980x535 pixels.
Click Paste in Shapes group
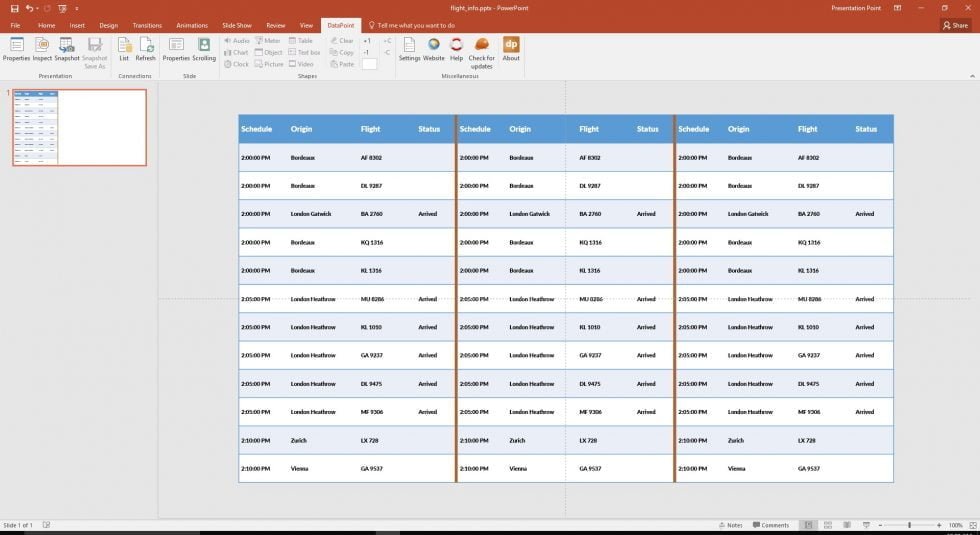(x=342, y=64)
